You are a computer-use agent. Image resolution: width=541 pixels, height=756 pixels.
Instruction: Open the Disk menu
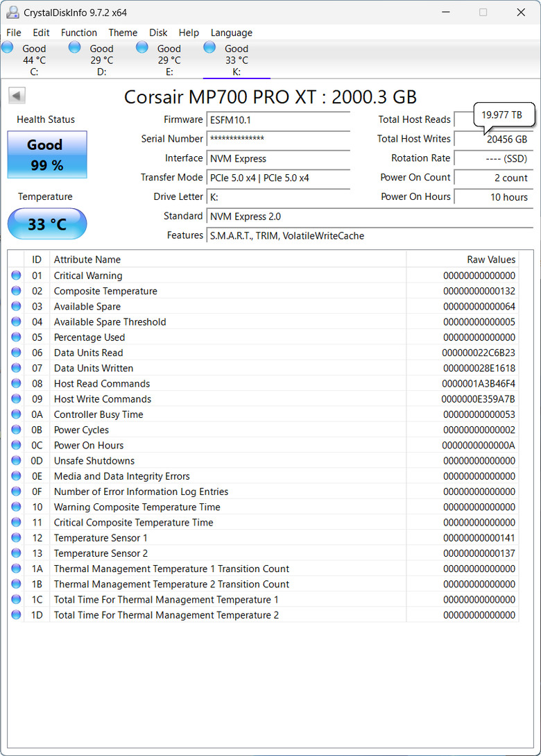click(158, 33)
